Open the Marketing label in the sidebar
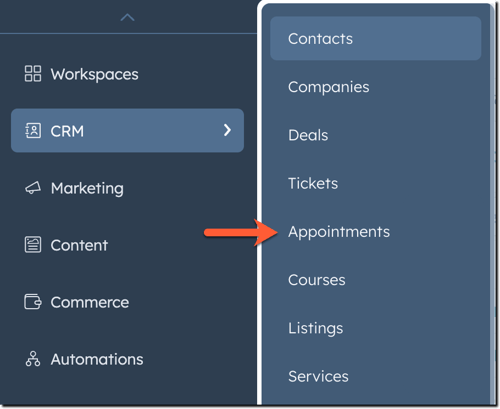 point(87,189)
